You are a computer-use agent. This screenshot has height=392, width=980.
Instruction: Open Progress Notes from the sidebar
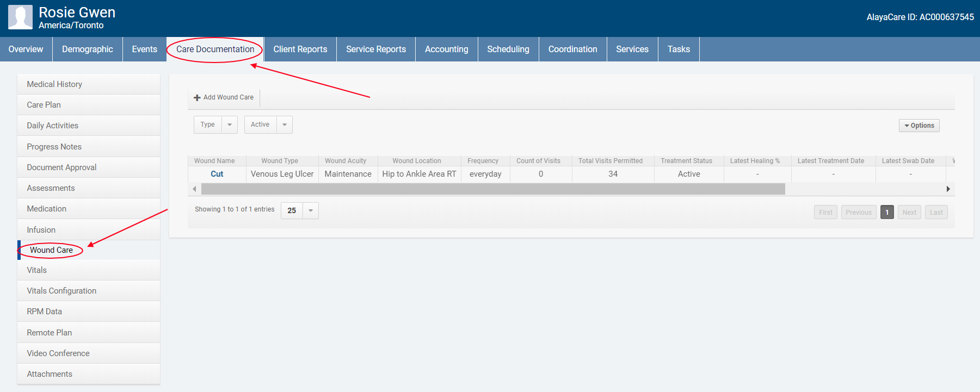point(54,147)
